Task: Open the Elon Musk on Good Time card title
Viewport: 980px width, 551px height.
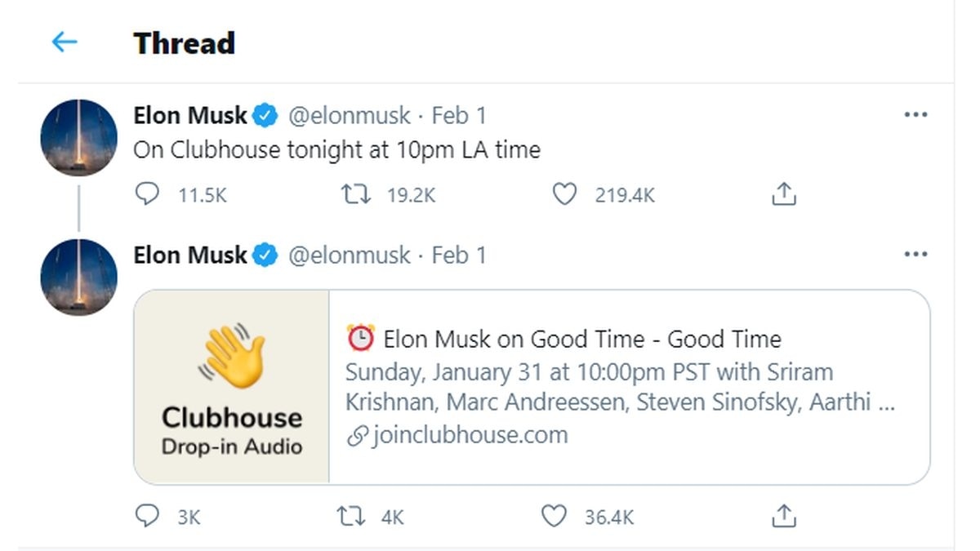Action: coord(581,339)
